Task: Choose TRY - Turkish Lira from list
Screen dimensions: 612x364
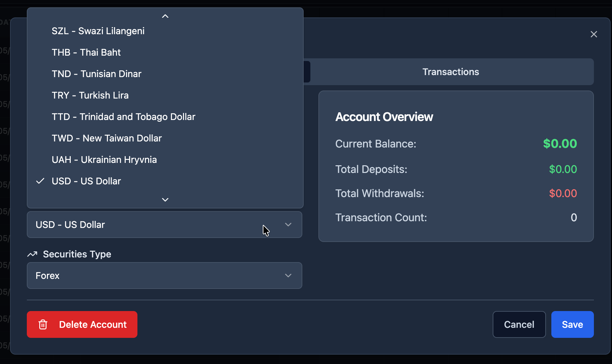Action: (x=165, y=95)
